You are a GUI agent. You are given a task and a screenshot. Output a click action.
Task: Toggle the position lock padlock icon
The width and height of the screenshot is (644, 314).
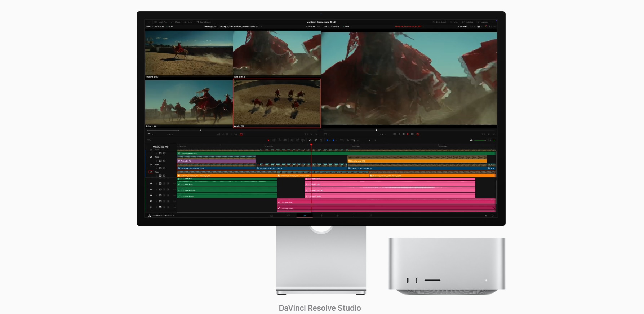pos(321,140)
